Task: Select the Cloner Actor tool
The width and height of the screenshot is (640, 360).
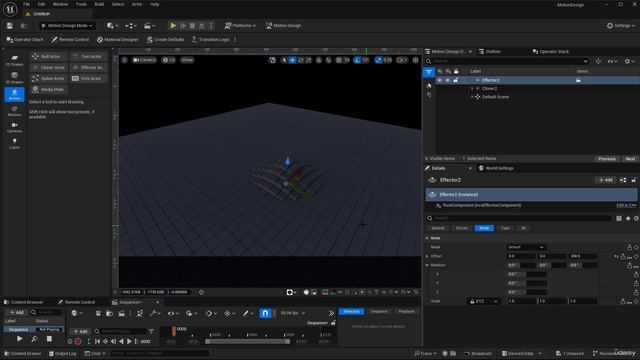Action: tap(48, 67)
